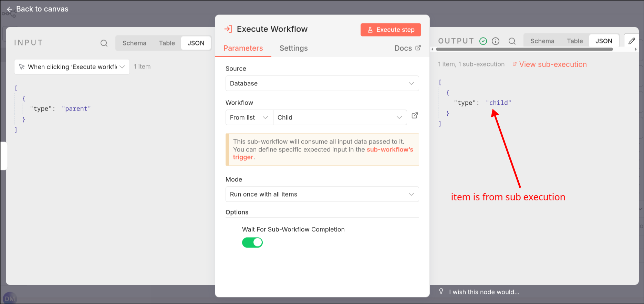Switch to the Settings tab
644x304 pixels.
293,48
